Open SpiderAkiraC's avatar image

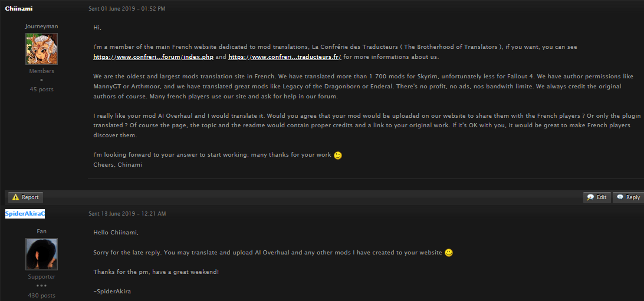coord(41,254)
